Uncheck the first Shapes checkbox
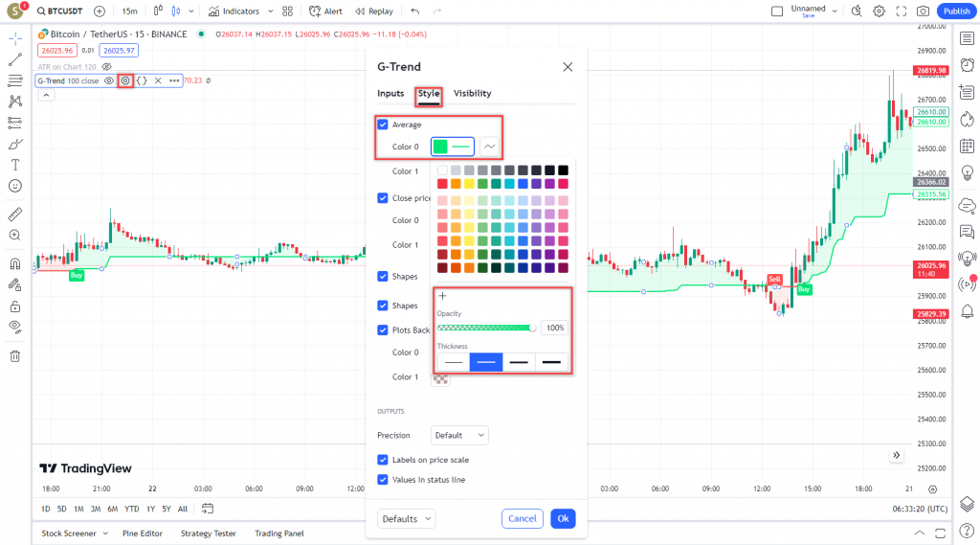 (383, 276)
